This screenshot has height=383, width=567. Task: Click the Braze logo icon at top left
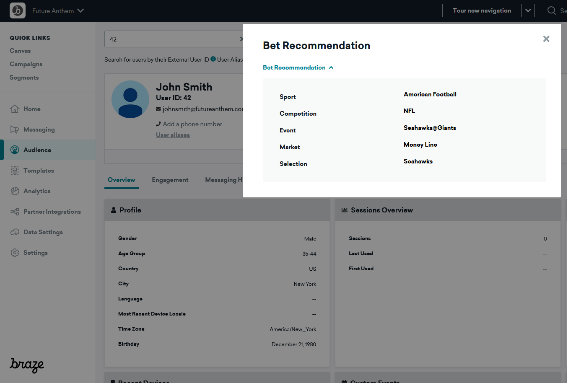17,10
